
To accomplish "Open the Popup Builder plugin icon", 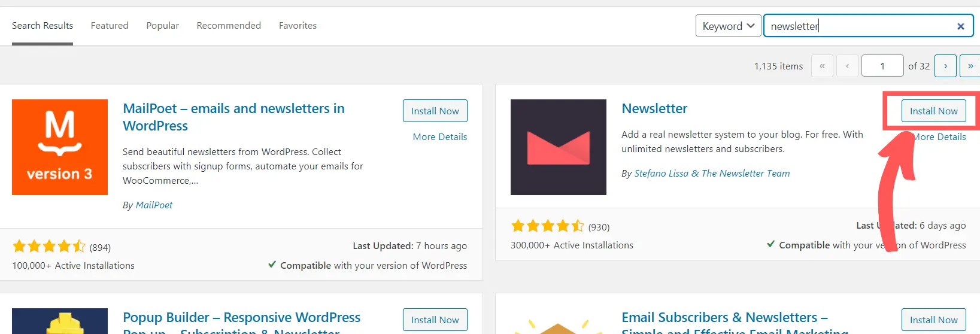I will point(60,321).
